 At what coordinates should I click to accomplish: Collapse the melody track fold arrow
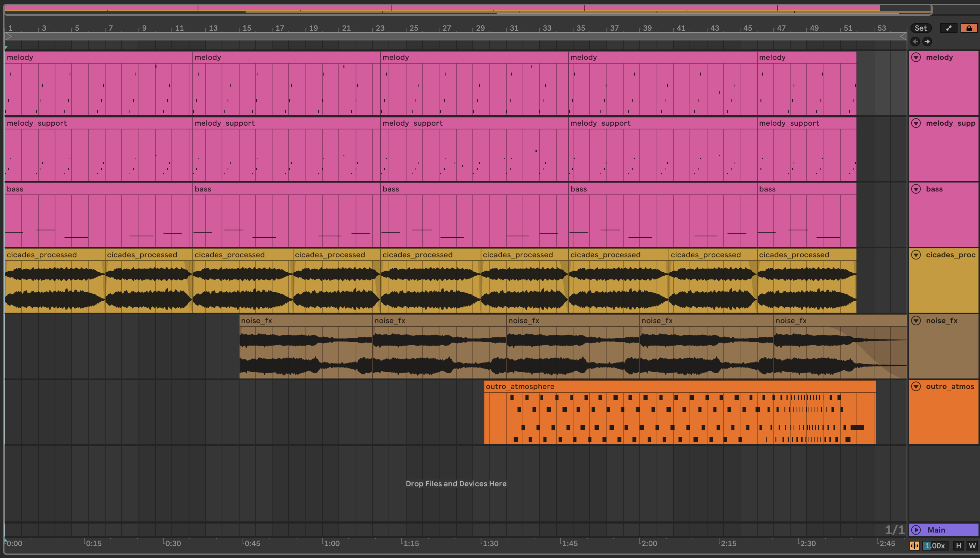[x=916, y=58]
